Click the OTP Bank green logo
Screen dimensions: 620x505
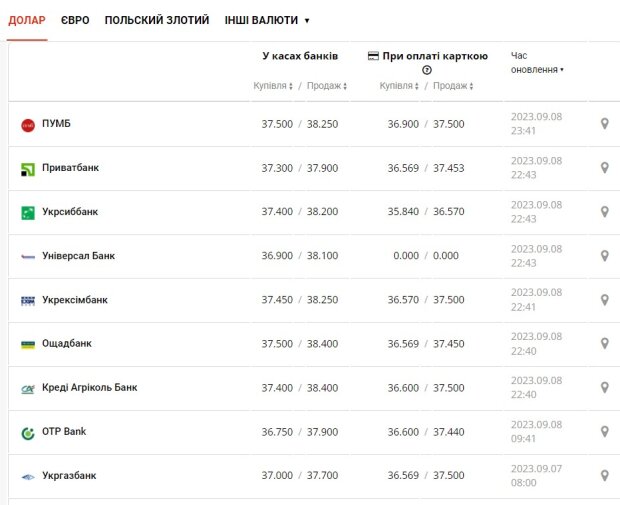(28, 433)
